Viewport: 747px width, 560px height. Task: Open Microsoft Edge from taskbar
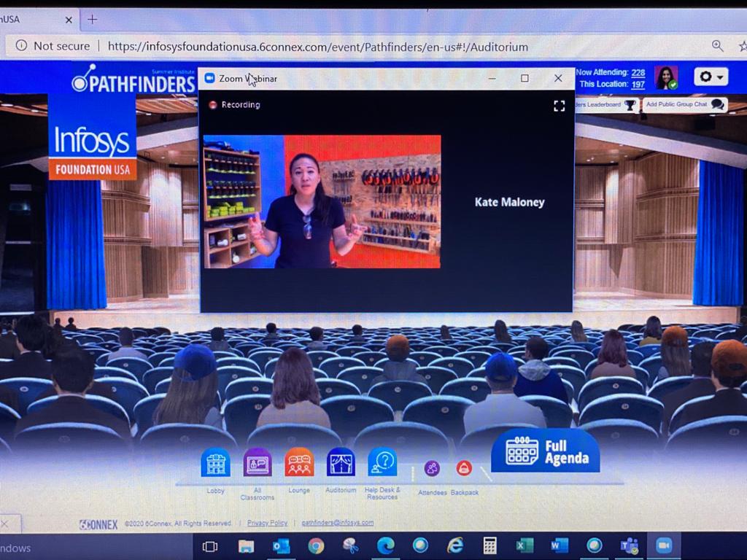[x=385, y=545]
